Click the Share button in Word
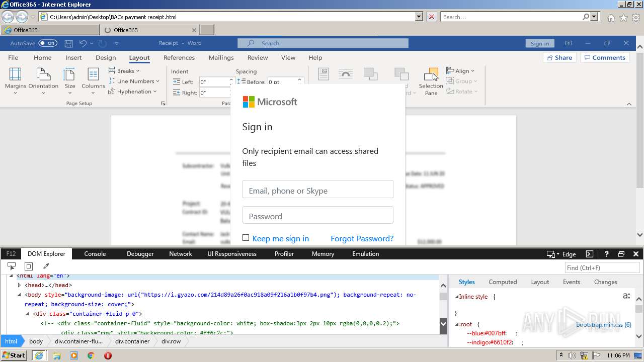644x362 pixels. pyautogui.click(x=559, y=57)
